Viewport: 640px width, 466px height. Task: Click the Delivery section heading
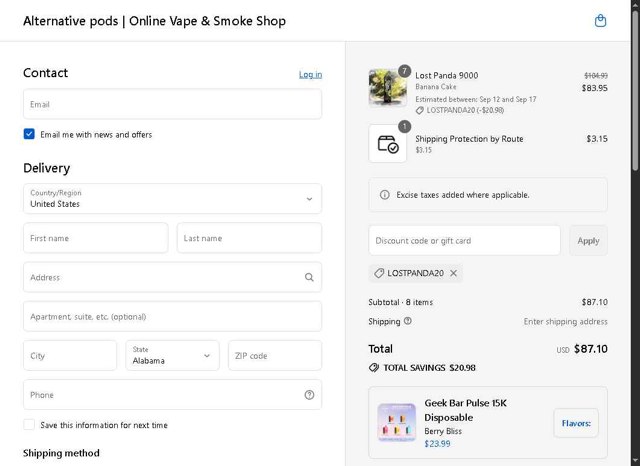(47, 168)
